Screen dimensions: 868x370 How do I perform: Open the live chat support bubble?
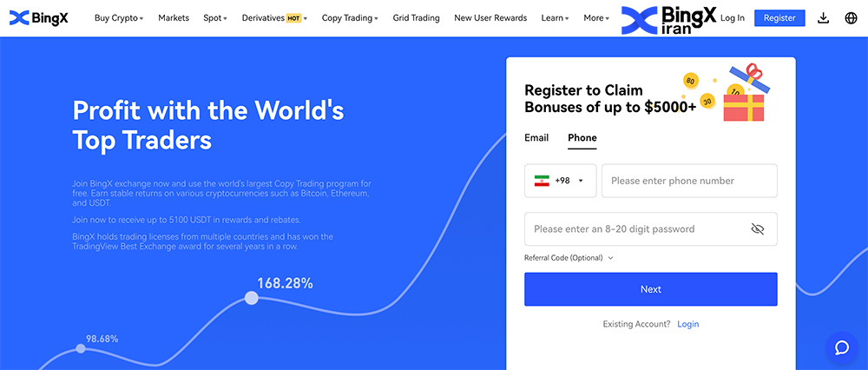tap(841, 347)
